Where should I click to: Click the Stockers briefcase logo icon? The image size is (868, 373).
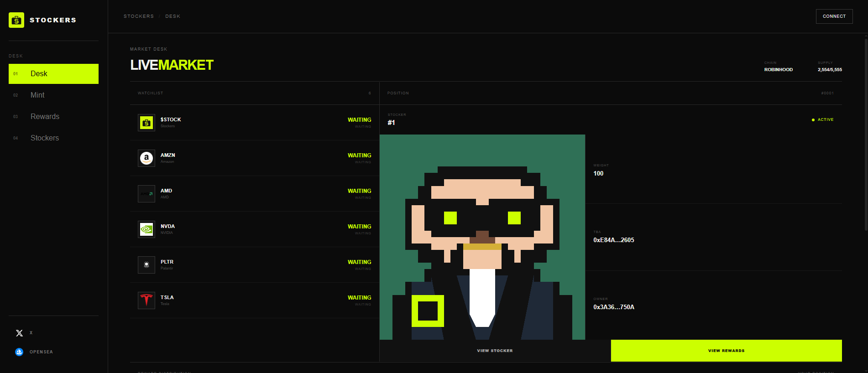tap(16, 20)
